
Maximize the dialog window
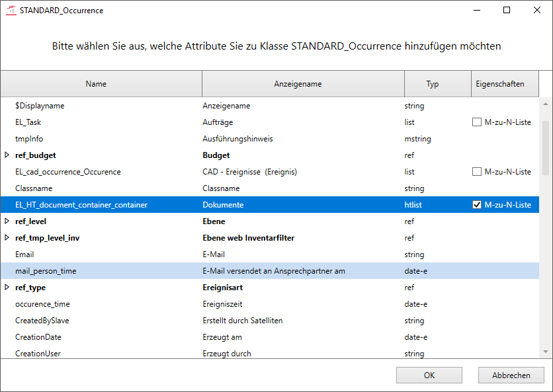[507, 11]
